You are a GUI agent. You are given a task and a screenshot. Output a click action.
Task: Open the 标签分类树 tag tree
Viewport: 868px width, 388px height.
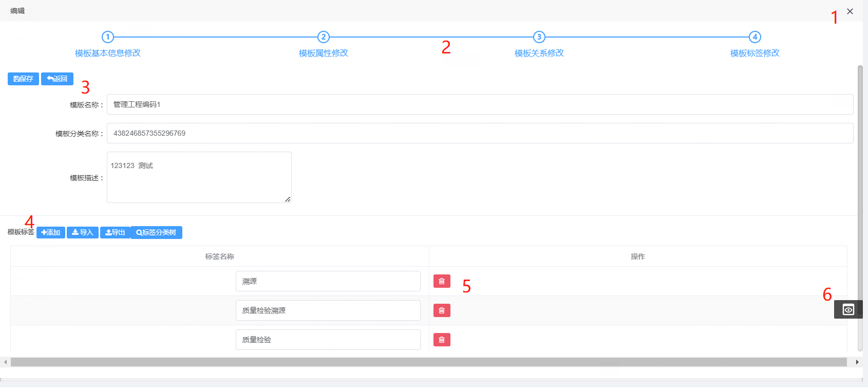pyautogui.click(x=156, y=233)
